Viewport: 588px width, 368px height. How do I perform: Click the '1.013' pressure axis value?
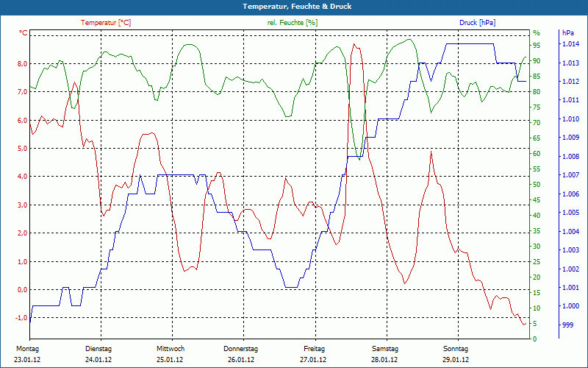coord(570,63)
